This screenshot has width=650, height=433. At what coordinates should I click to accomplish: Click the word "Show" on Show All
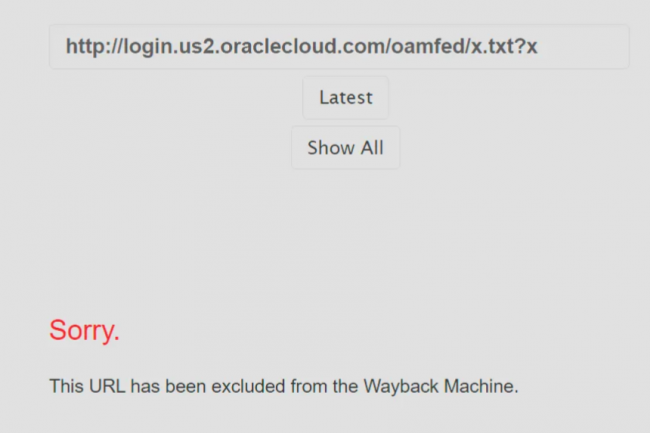(x=330, y=148)
